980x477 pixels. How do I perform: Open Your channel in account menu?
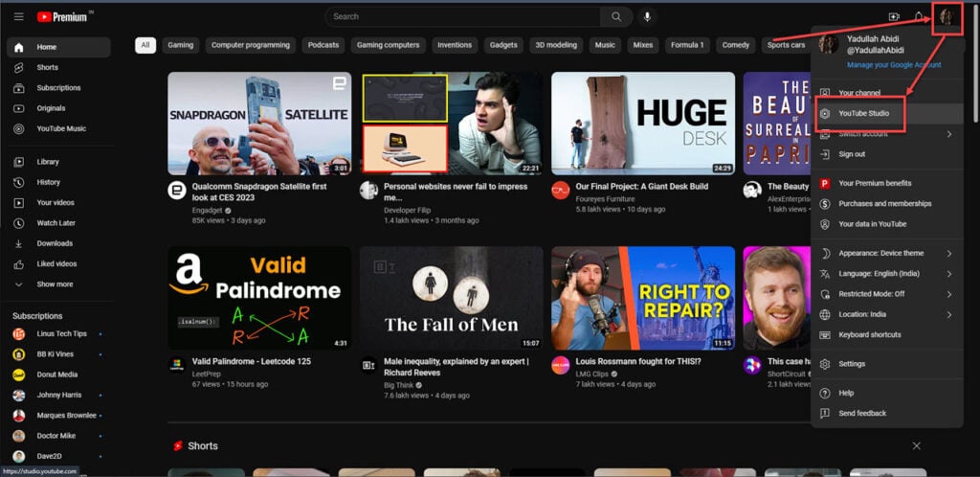coord(887,93)
